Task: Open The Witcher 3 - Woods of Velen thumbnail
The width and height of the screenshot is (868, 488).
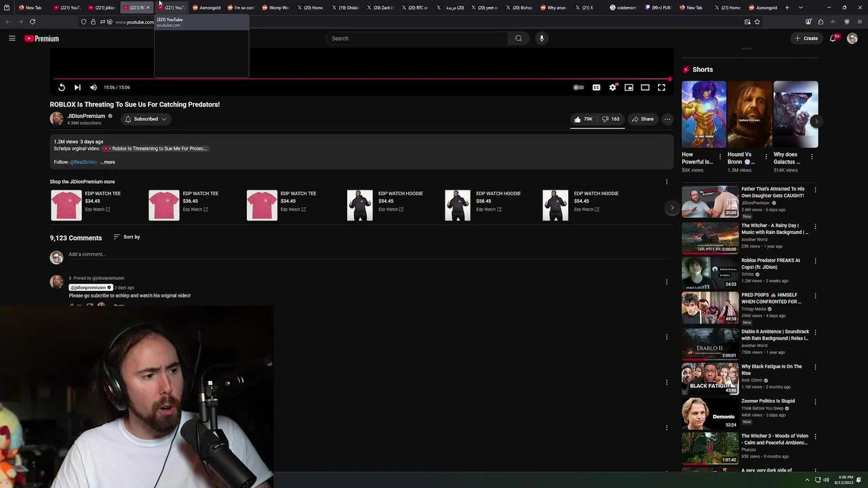Action: 710,448
